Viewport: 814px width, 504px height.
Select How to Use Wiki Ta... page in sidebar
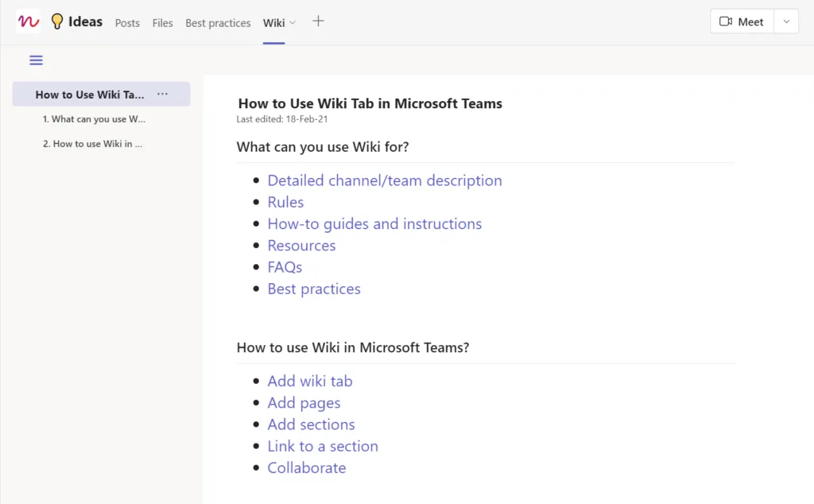pyautogui.click(x=101, y=94)
